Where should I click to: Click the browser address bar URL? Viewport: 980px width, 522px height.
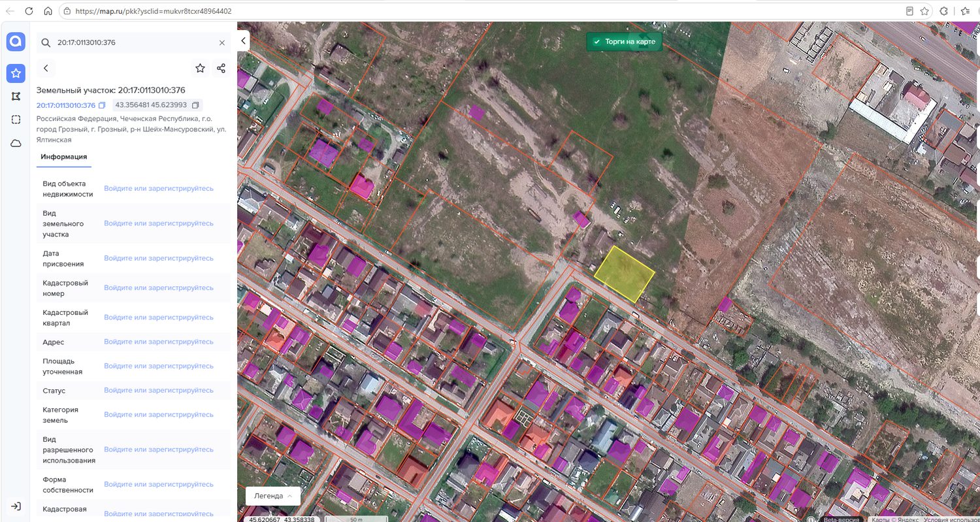click(x=154, y=11)
